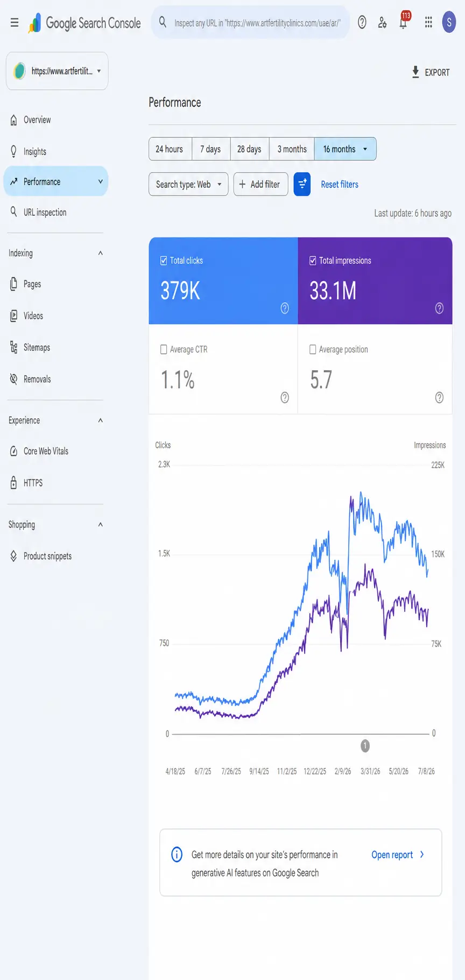The image size is (465, 980).
Task: Click the search magnifier icon in URL bar
Action: 163,22
